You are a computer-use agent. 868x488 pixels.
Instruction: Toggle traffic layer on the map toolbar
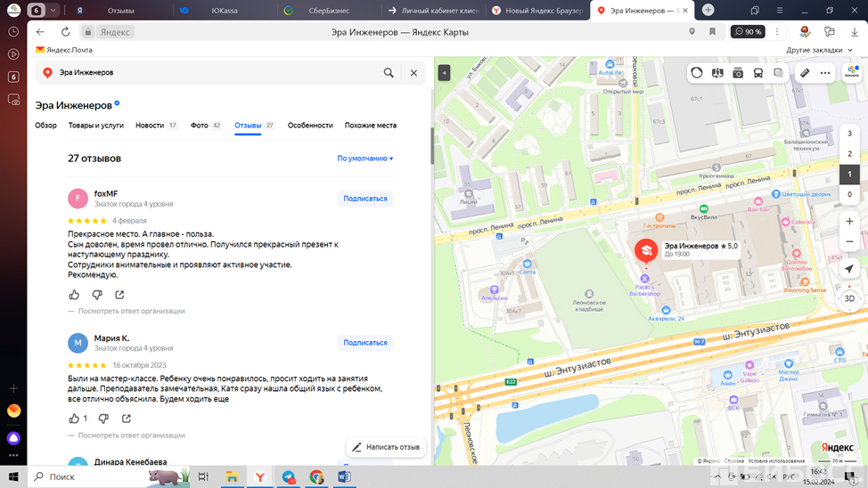pos(696,73)
